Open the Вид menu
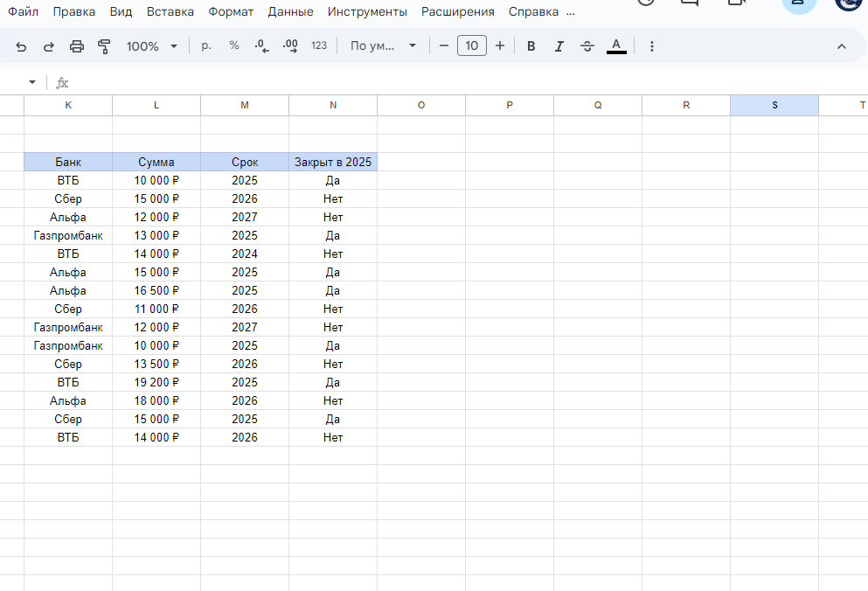Image resolution: width=868 pixels, height=591 pixels. 121,11
